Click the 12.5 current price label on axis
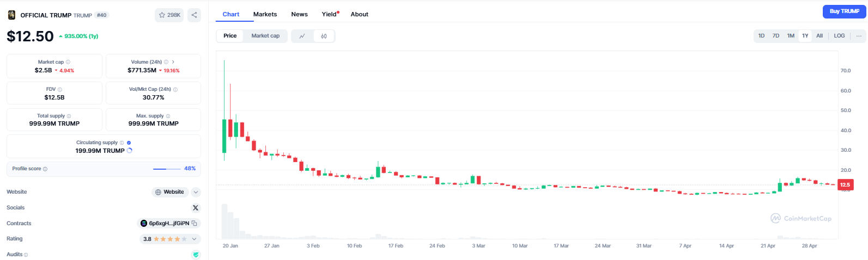 coord(845,185)
